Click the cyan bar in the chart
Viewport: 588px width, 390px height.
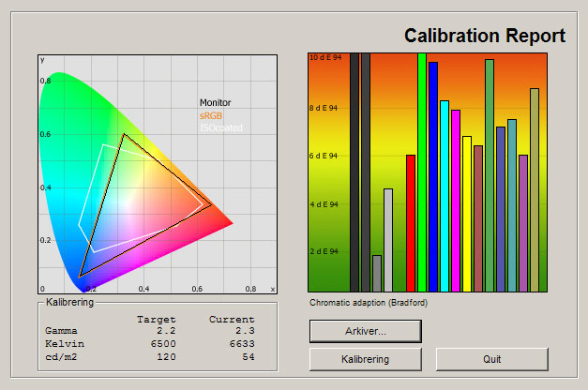[445, 196]
